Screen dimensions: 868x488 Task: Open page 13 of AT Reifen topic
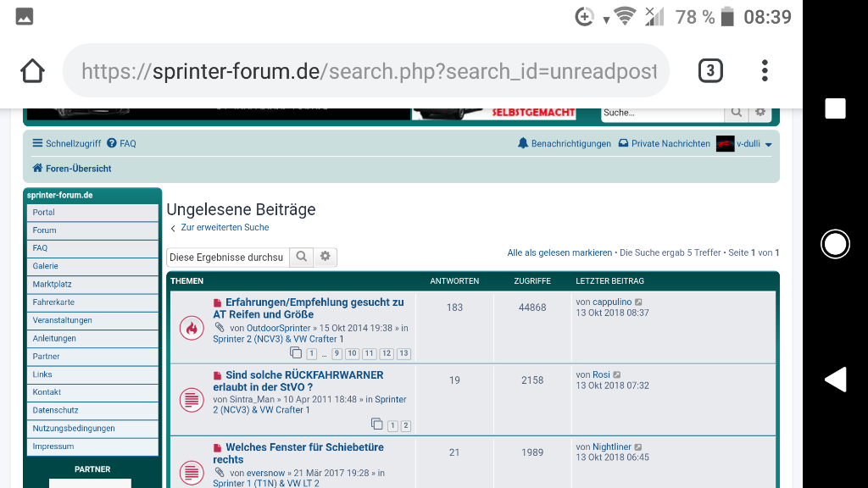(403, 353)
